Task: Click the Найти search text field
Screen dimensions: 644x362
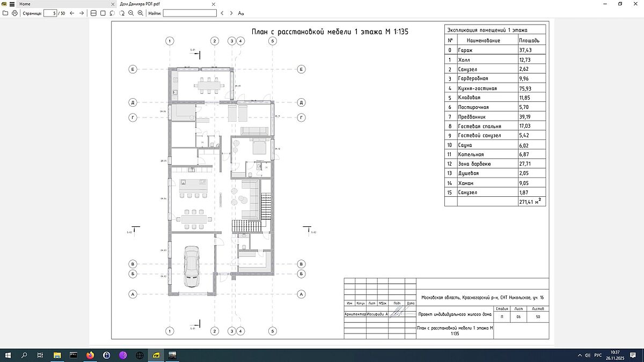Action: coord(189,13)
